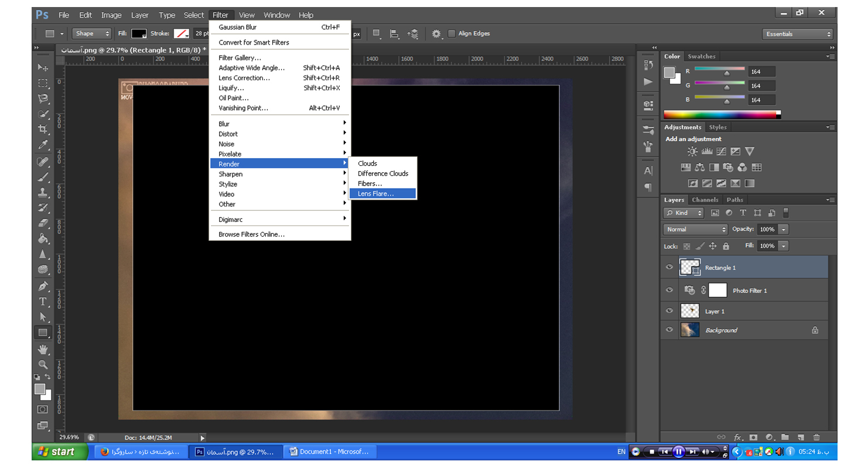Image resolution: width=868 pixels, height=468 pixels.
Task: Select the Hand tool
Action: click(x=43, y=349)
